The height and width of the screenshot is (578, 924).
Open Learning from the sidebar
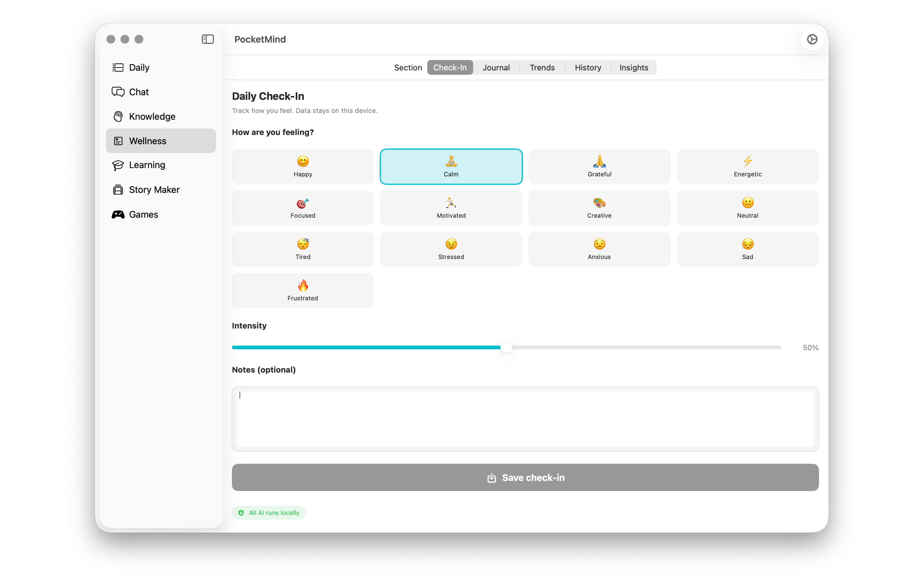[x=161, y=165]
